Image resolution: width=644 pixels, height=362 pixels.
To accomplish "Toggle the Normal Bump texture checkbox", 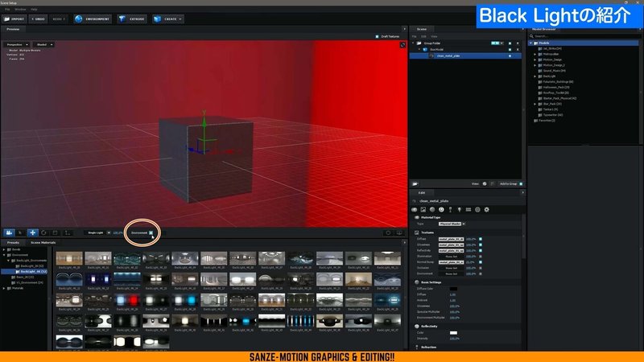I will coord(480,262).
